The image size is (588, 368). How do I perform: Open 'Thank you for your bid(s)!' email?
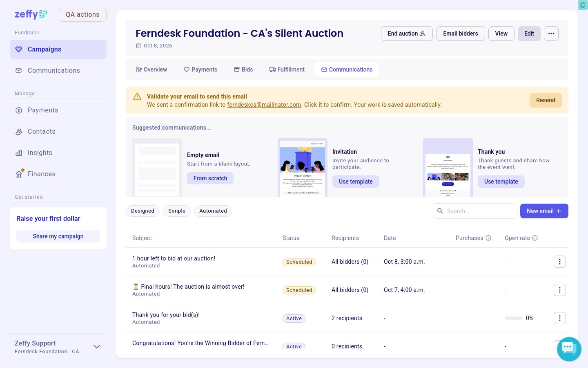(x=166, y=315)
